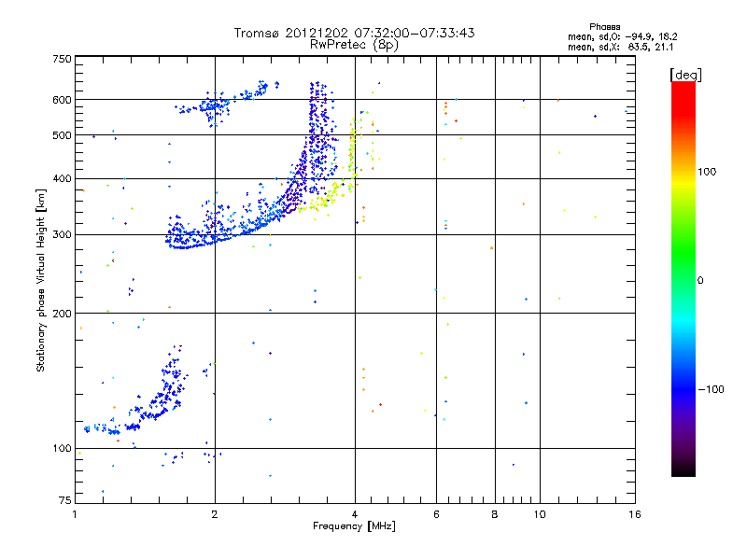
Task: Click the "Stationary phase Virtual Height [km]" axis label
Action: click(x=41, y=280)
